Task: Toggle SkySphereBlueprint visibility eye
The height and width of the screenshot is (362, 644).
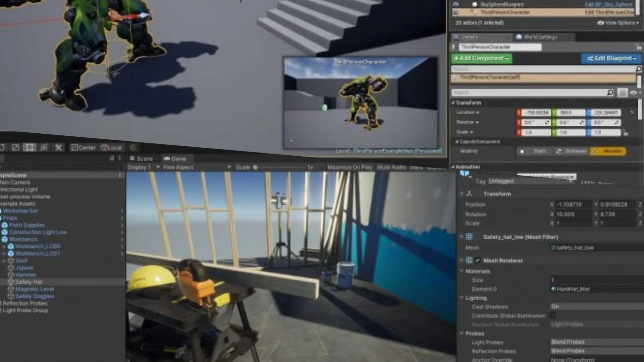Action: (455, 4)
